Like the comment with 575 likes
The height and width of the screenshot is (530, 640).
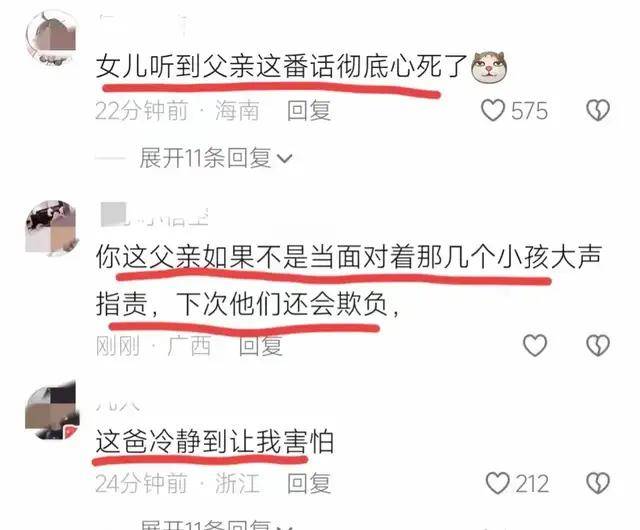(x=493, y=110)
